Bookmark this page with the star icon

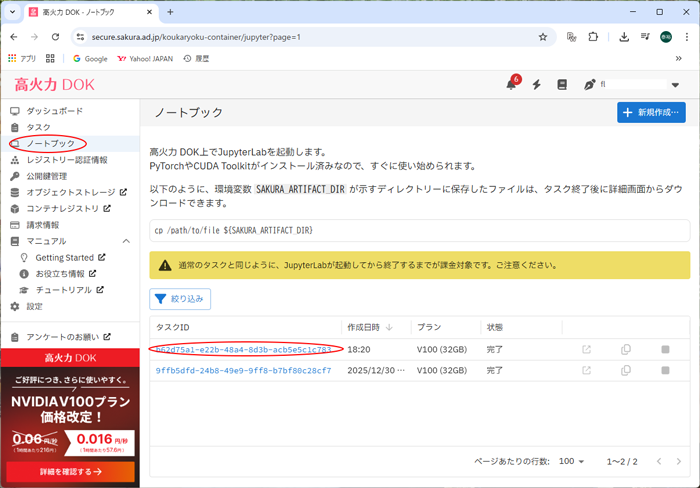coord(543,37)
